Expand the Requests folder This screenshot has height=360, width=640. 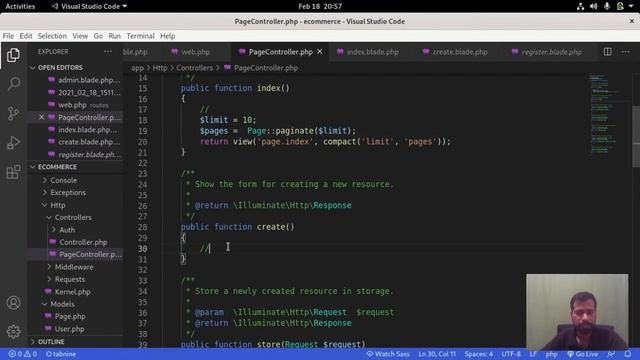coord(69,279)
